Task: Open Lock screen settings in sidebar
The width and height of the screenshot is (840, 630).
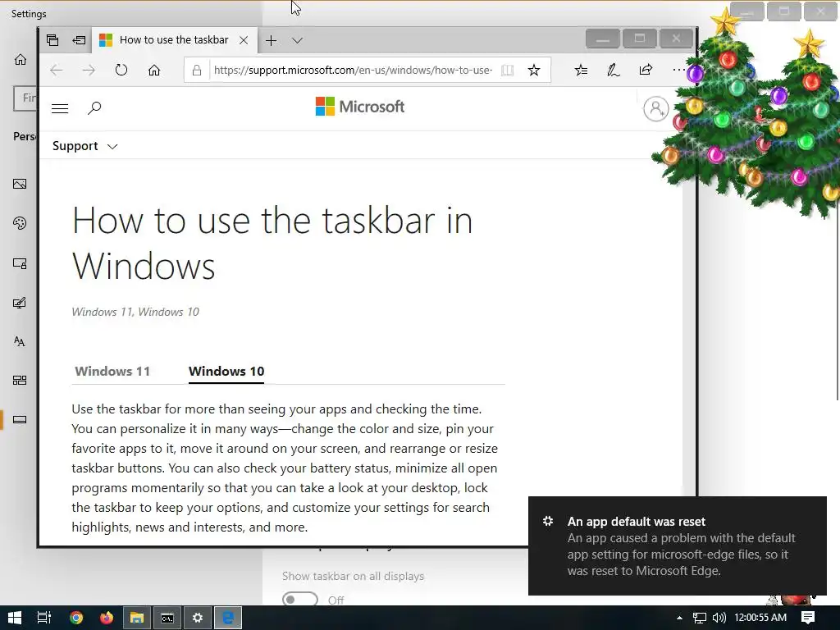Action: 20,263
